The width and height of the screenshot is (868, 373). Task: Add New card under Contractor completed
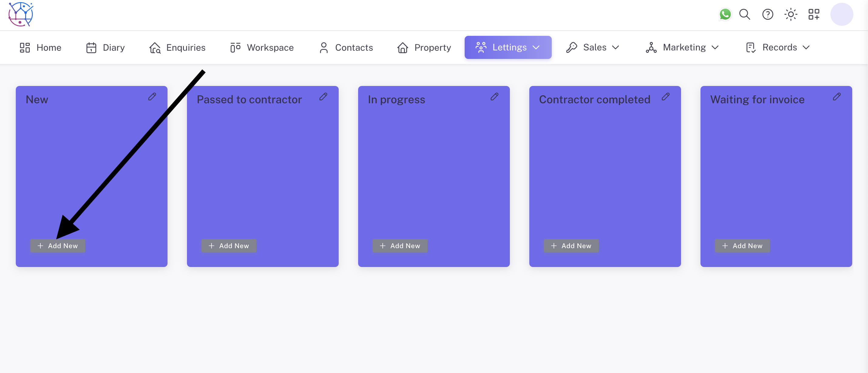(x=571, y=246)
